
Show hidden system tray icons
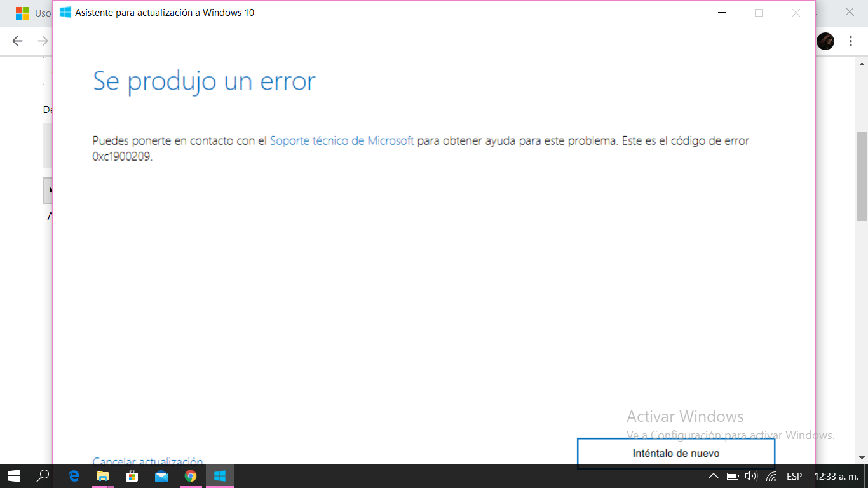tap(714, 476)
